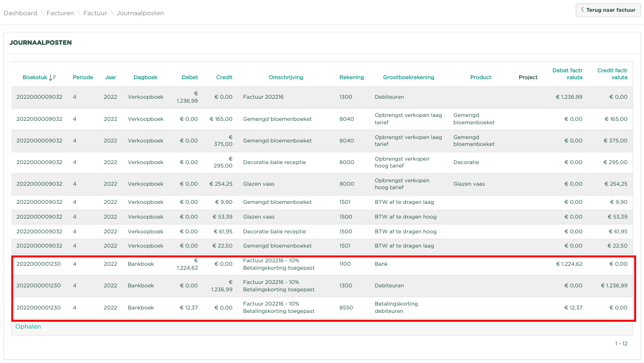
Task: Click the Ophalen link below the table
Action: tap(28, 327)
